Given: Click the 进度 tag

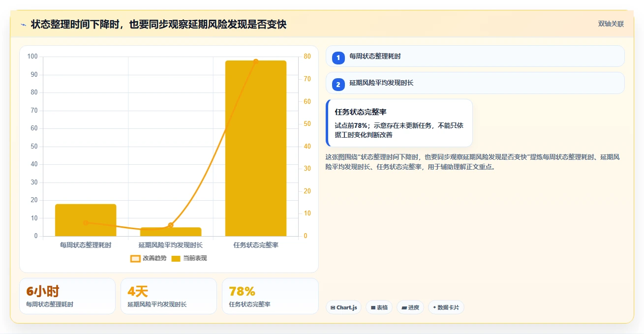Looking at the screenshot, I should (x=410, y=307).
